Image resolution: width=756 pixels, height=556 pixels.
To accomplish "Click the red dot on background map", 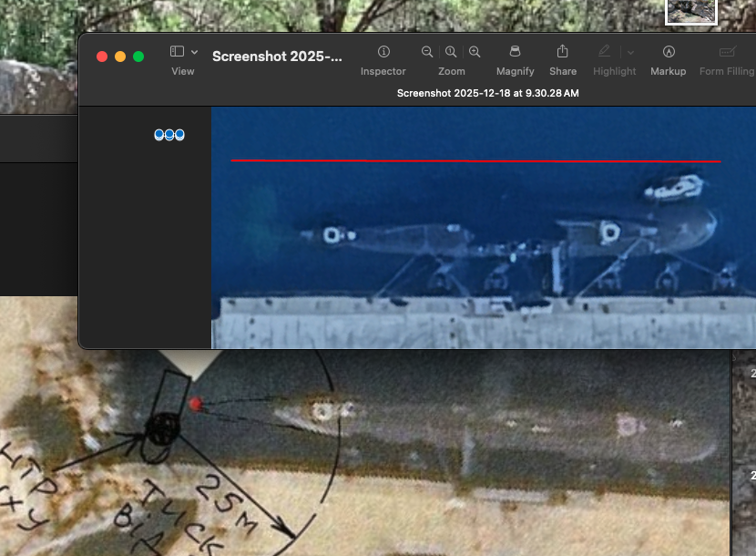I will [x=195, y=404].
